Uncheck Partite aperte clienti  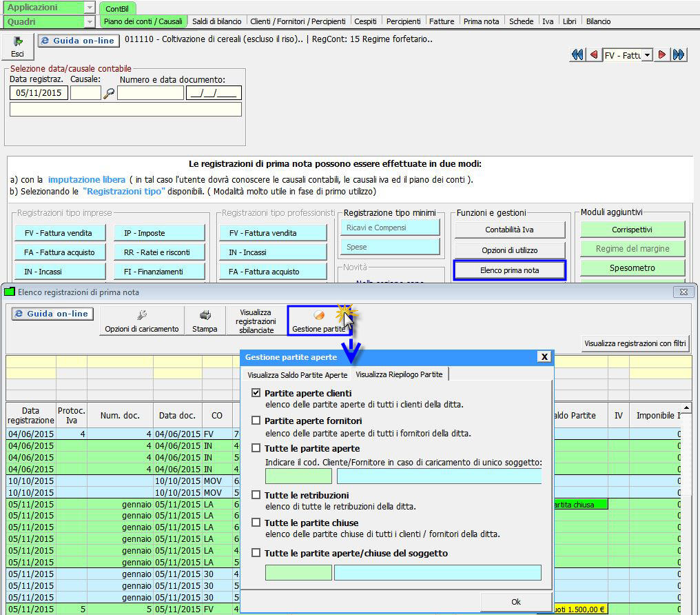click(x=256, y=392)
